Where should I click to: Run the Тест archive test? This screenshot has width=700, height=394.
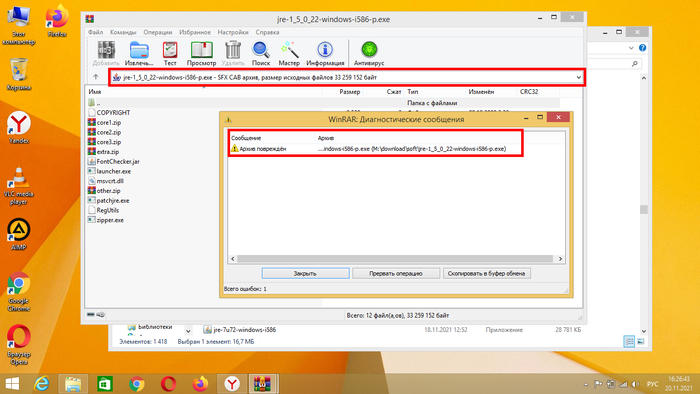(170, 53)
